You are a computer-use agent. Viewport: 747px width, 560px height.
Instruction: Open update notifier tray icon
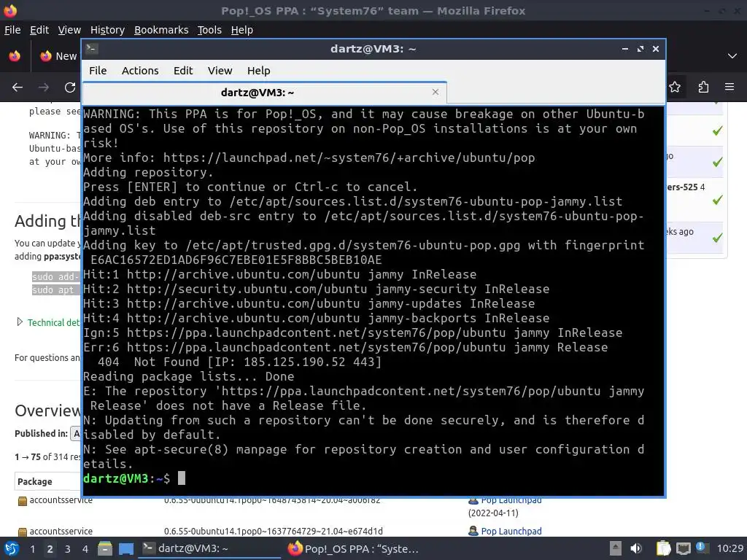click(701, 547)
